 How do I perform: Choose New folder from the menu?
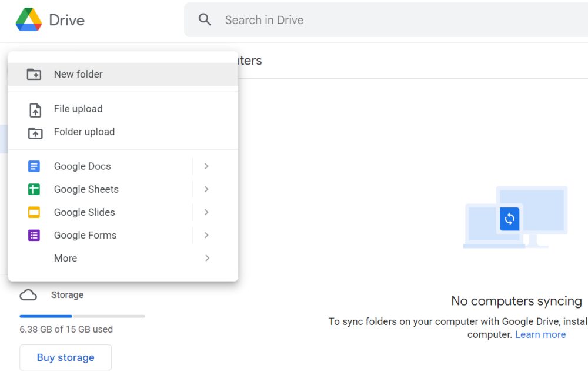point(123,74)
